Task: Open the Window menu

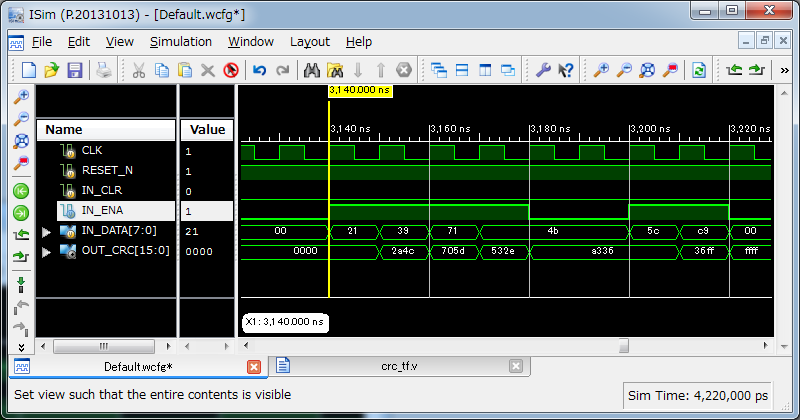Action: coord(251,42)
